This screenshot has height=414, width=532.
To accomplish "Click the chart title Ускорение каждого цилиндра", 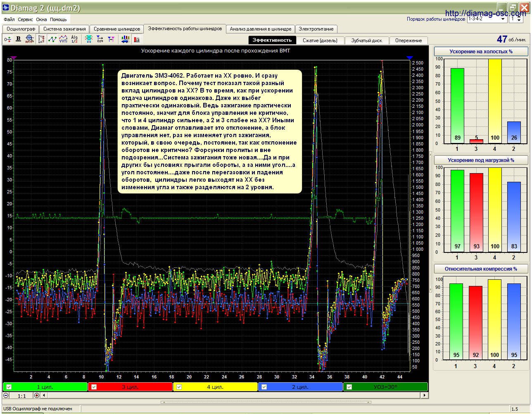I will pyautogui.click(x=216, y=51).
